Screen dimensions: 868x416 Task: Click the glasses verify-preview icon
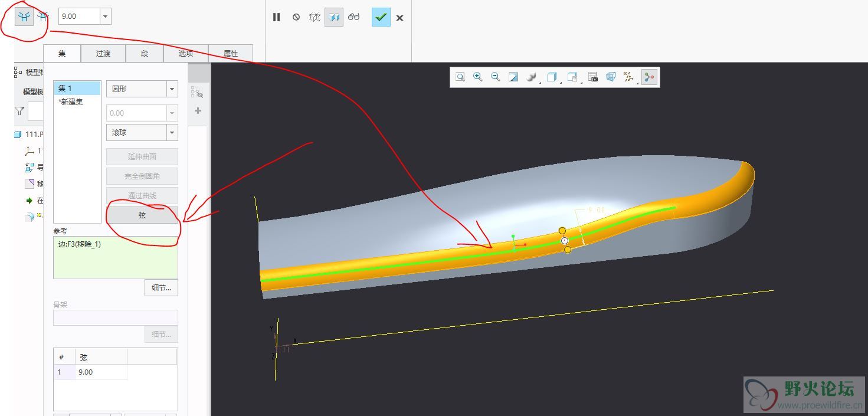tap(353, 17)
